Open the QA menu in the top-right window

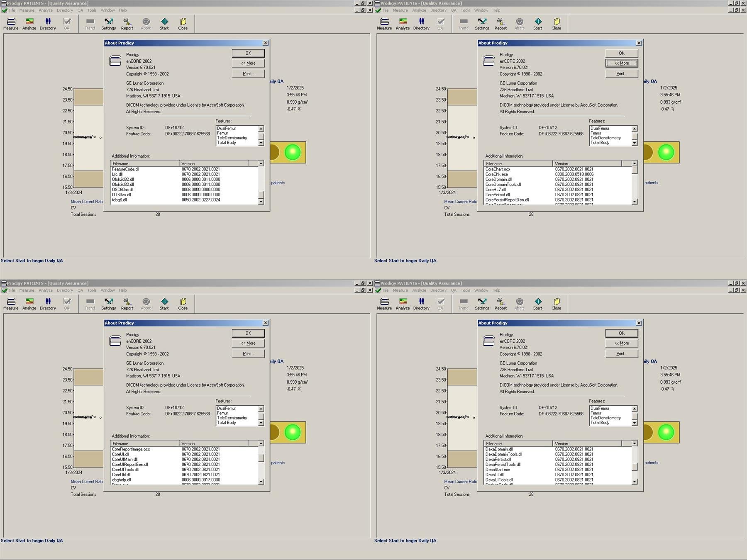(454, 10)
